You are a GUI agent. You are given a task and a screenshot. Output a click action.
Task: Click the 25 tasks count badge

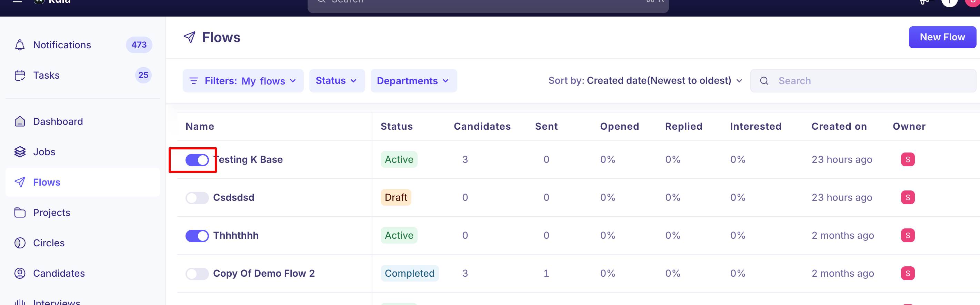(x=143, y=76)
